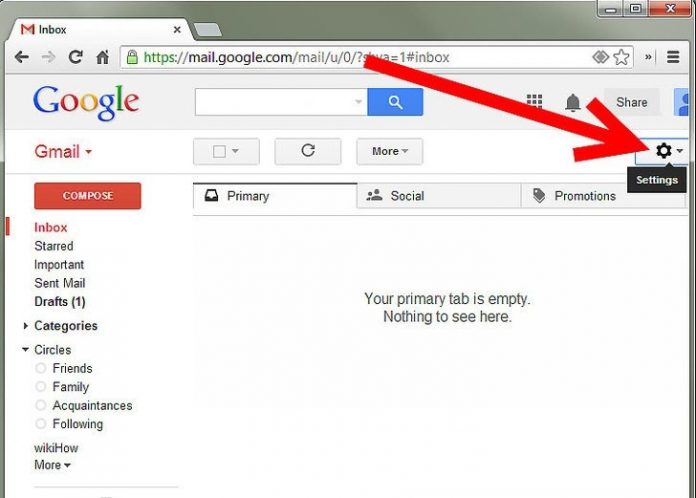Screen dimensions: 696x498
Task: Click the Google apps grid icon
Action: 534,102
